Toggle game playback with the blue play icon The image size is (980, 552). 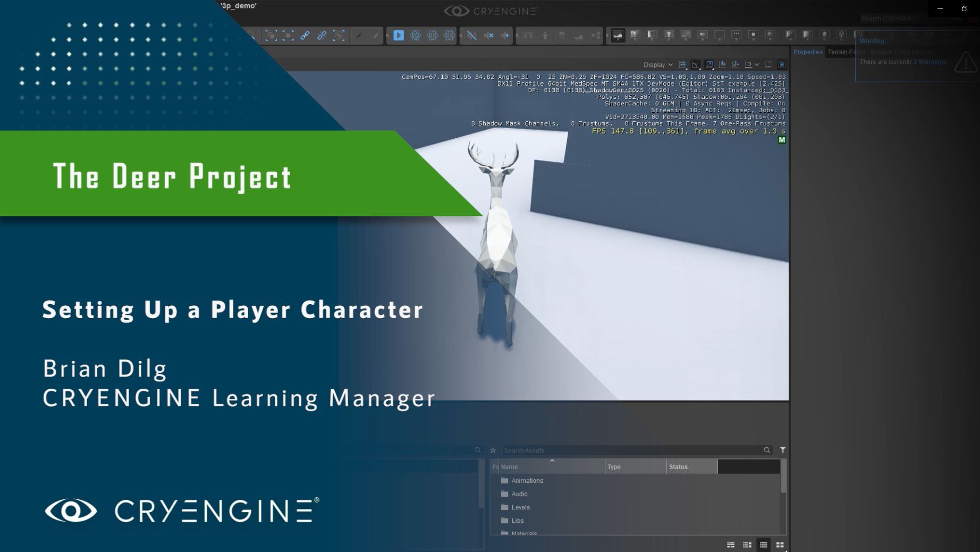(398, 36)
